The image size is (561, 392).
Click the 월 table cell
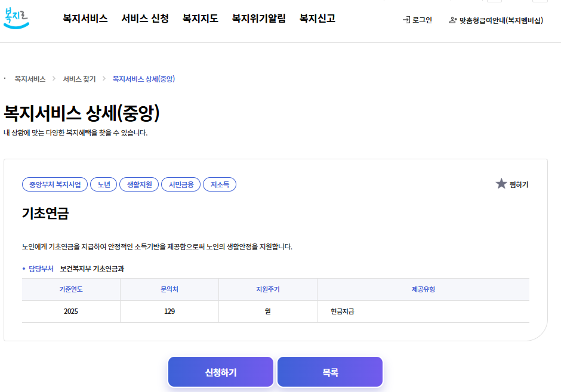268,311
